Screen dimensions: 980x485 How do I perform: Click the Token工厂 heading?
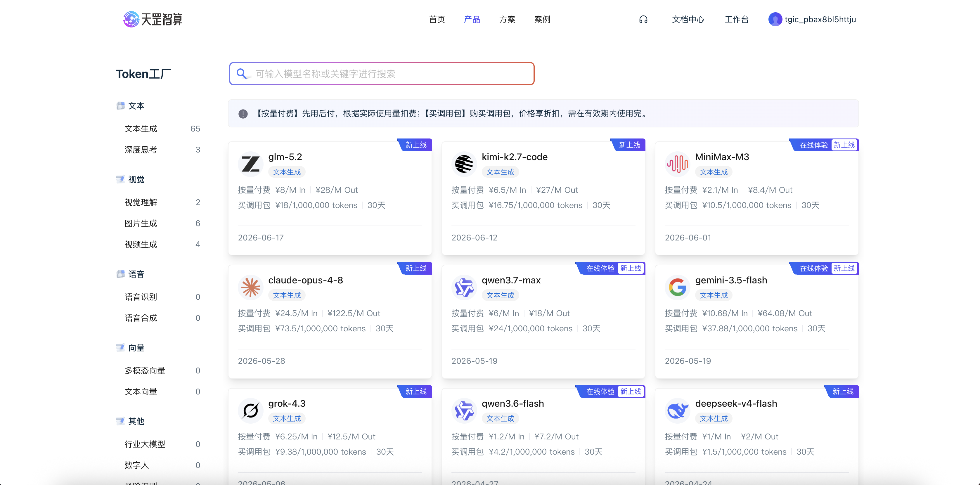(x=143, y=74)
